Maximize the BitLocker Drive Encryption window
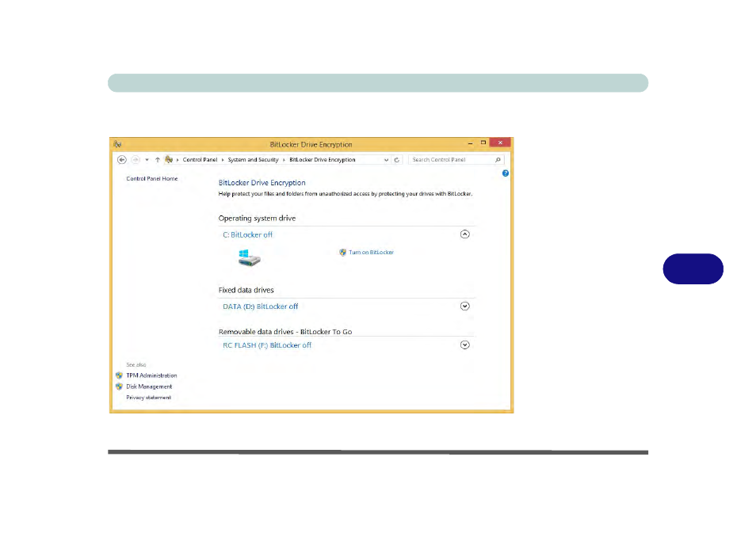Image resolution: width=756 pixels, height=533 pixels. (483, 143)
